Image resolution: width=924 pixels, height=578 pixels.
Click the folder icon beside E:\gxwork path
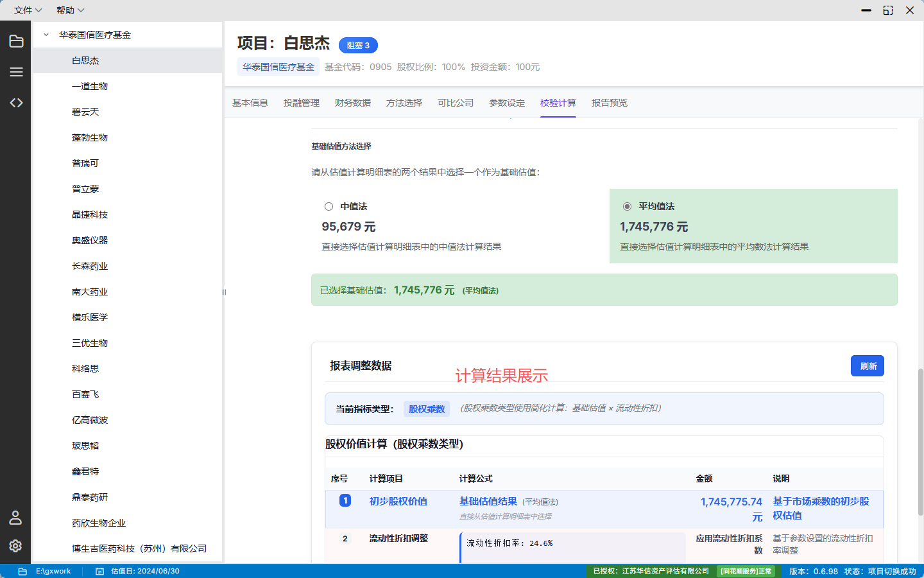22,571
